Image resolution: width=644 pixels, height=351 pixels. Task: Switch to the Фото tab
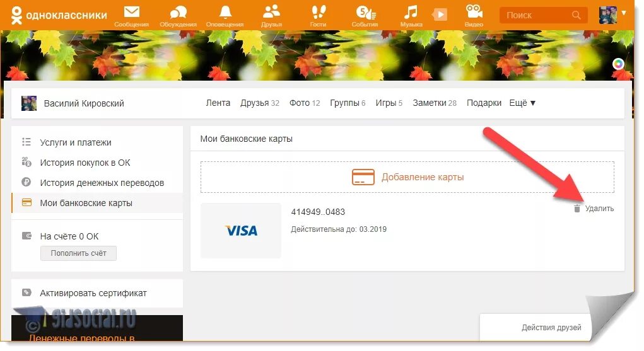tap(305, 103)
